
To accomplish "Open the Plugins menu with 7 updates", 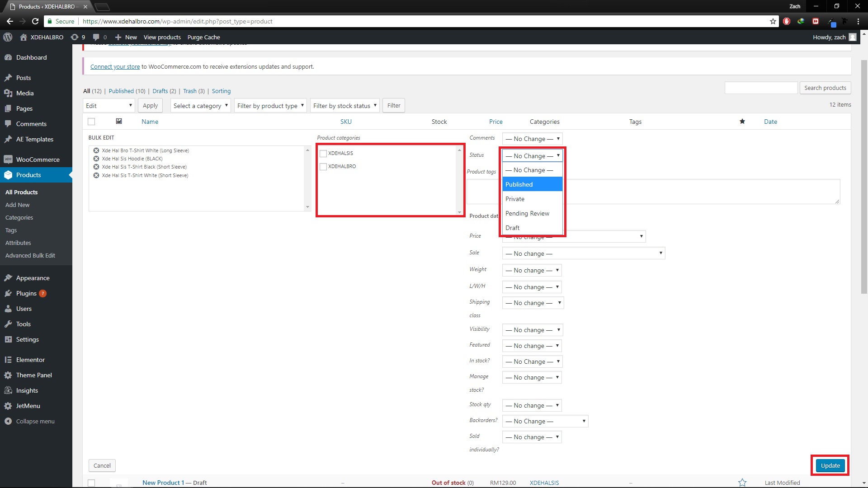I will (36, 293).
